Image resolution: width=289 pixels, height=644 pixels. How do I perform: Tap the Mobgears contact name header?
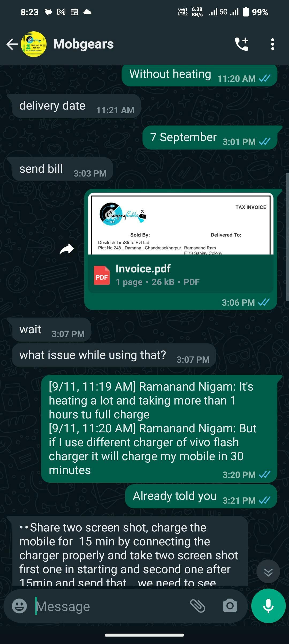83,44
